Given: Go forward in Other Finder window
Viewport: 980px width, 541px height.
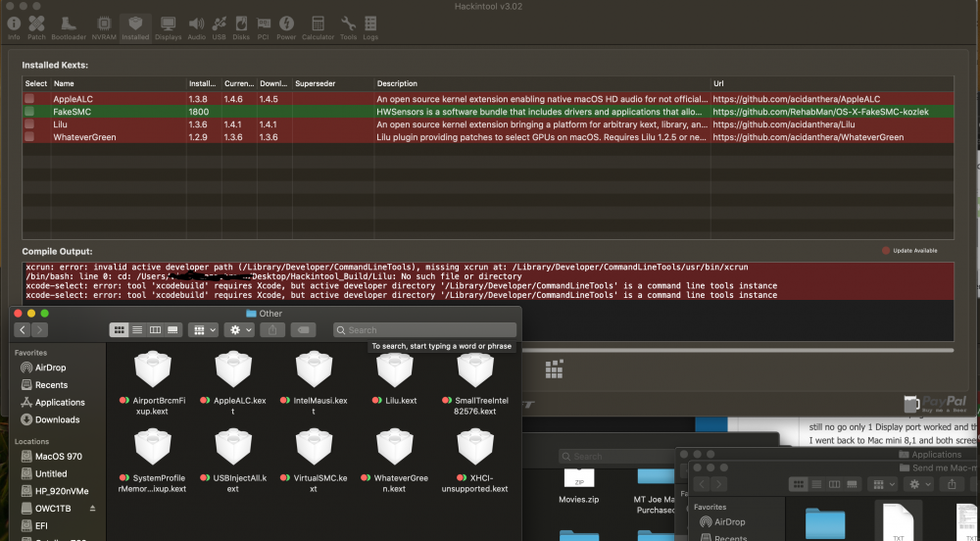Looking at the screenshot, I should (x=39, y=330).
